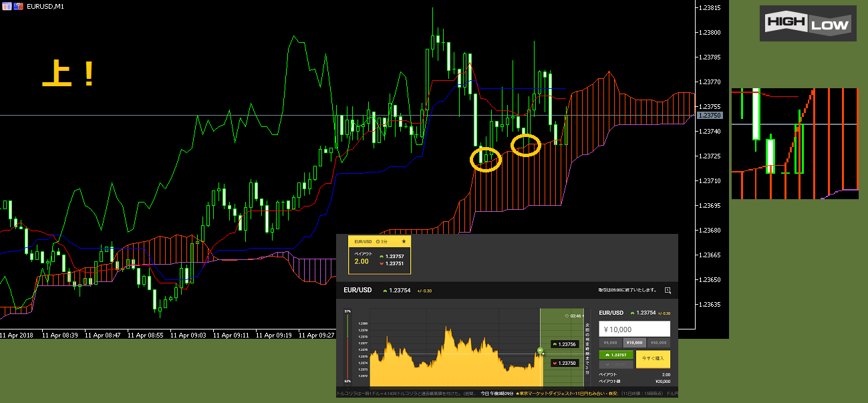Select the gray Low 1.23751 option
This screenshot has width=868, height=403.
coord(615,365)
